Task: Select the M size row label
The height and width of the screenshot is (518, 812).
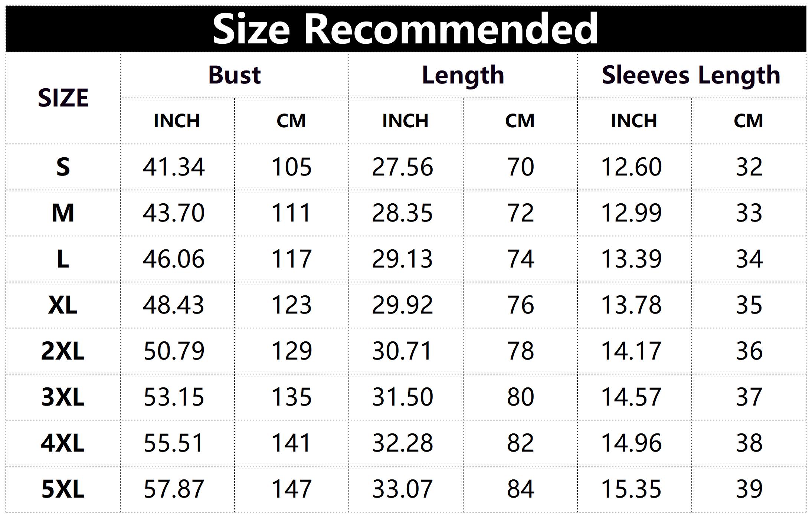Action: (63, 213)
